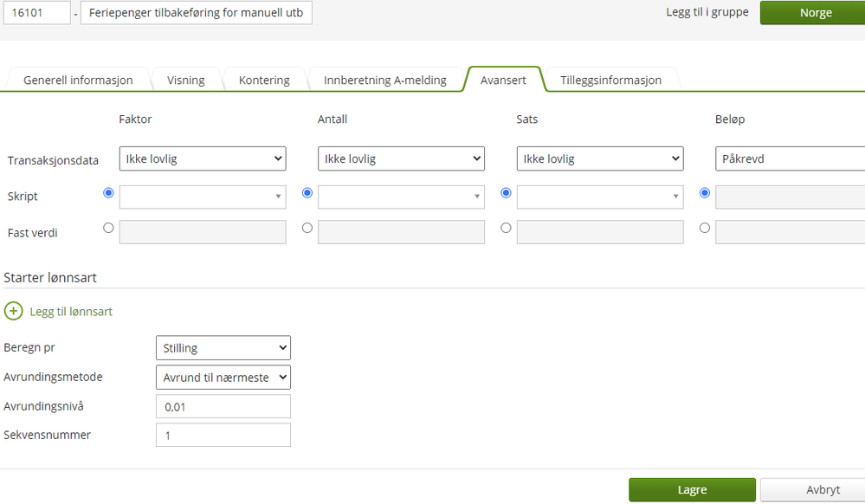Select the Skript radio button under Beløp
The width and height of the screenshot is (865, 504).
705,192
